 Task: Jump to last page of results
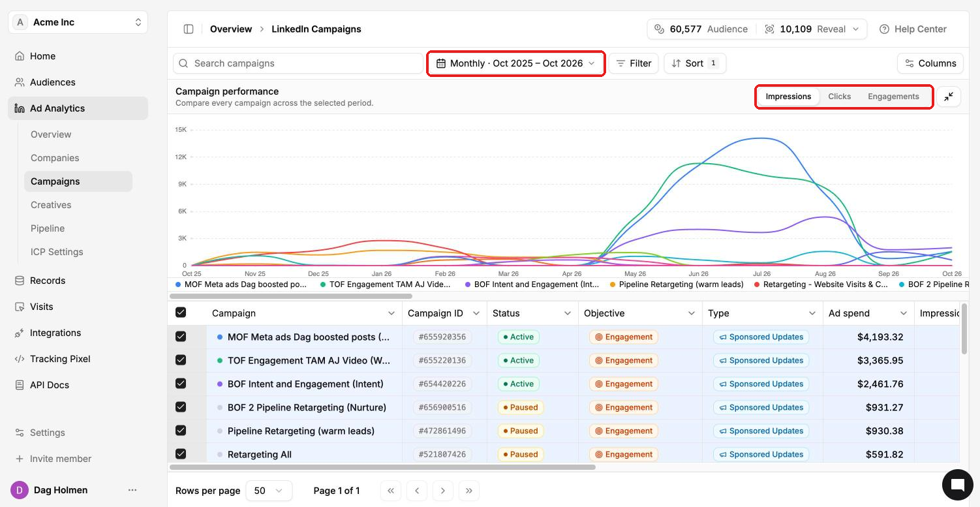tap(469, 491)
